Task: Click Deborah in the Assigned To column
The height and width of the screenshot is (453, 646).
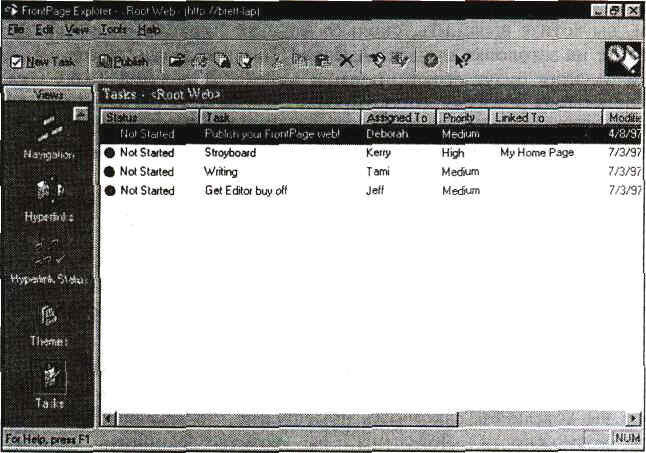Action: coord(387,134)
